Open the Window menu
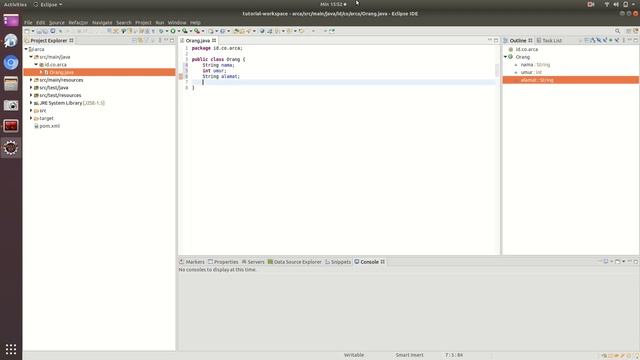The image size is (640, 360). coord(177,22)
